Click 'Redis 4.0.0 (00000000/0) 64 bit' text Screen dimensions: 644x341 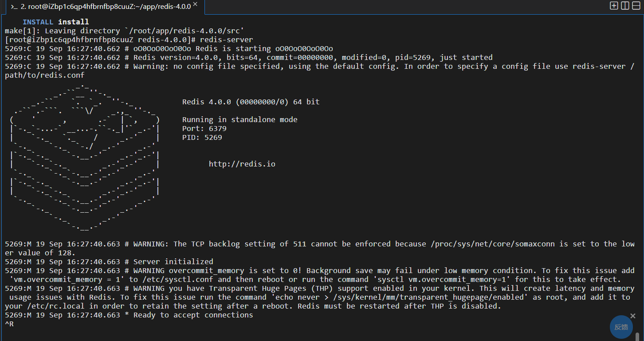pyautogui.click(x=251, y=102)
